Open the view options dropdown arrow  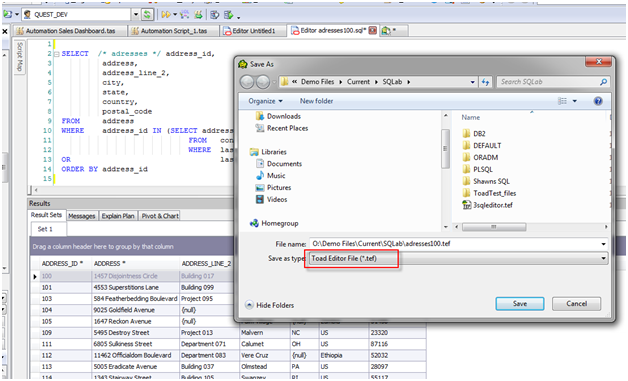[x=575, y=101]
